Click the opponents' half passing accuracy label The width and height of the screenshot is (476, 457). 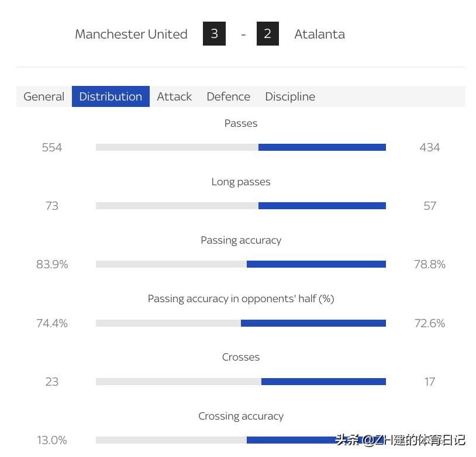241,299
